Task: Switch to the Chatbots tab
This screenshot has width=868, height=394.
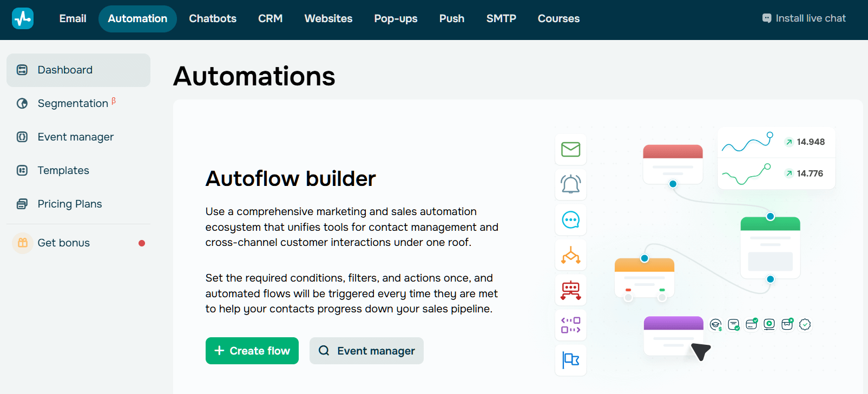Action: point(212,19)
